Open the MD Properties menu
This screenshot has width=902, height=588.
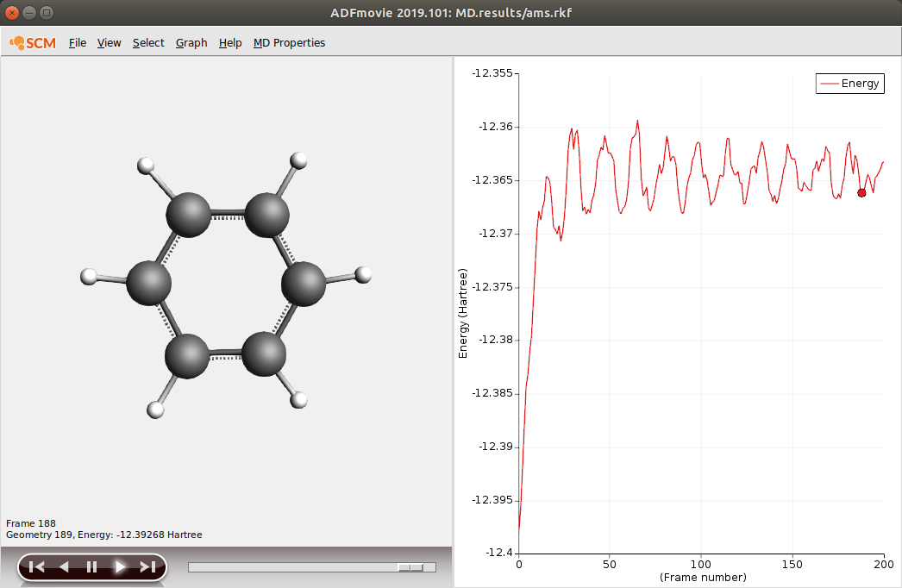pos(289,42)
